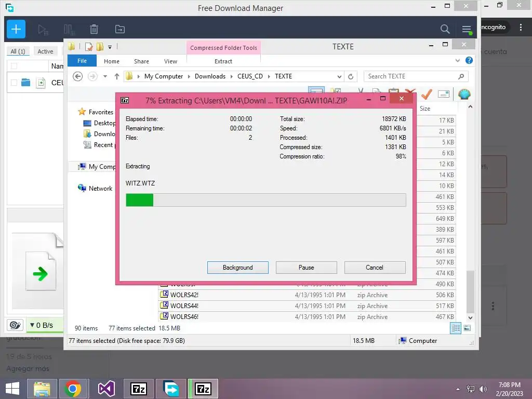Click the move-to-folder icon in Free Download Manager
The image size is (532, 399).
pyautogui.click(x=120, y=29)
